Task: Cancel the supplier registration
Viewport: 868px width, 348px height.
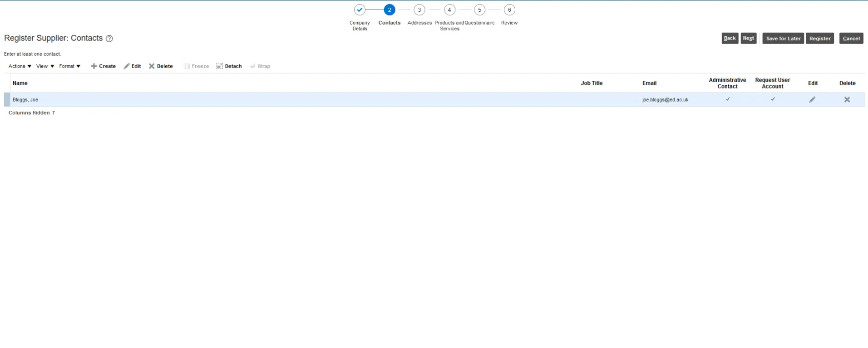Action: 851,39
